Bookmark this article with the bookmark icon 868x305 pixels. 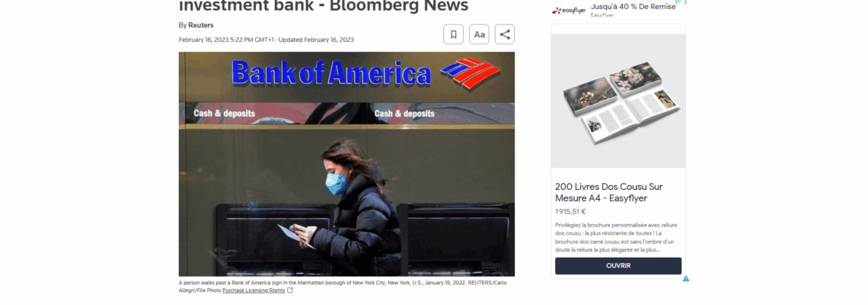(x=453, y=34)
